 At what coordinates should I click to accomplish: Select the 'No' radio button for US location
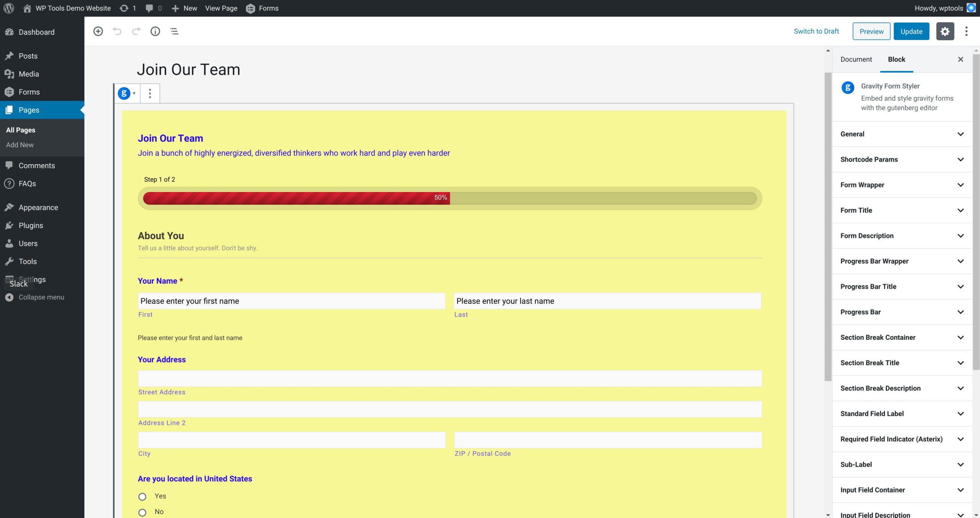click(142, 511)
